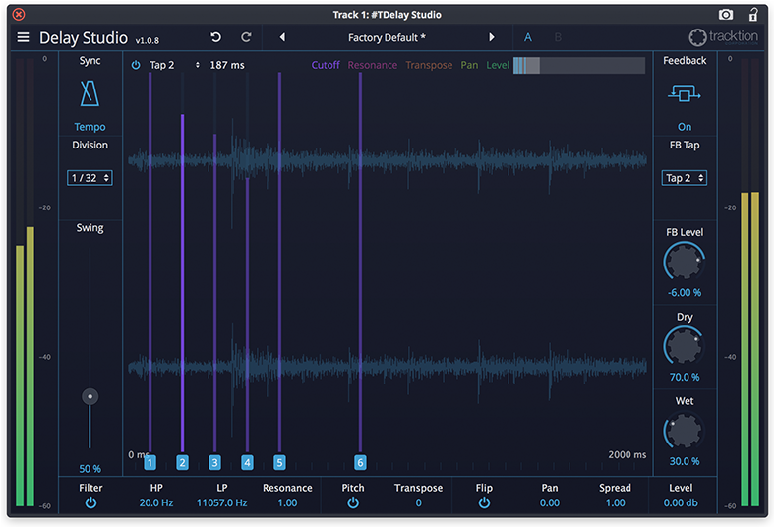Select the Level parameter tab
The image size is (778, 532).
pos(498,65)
